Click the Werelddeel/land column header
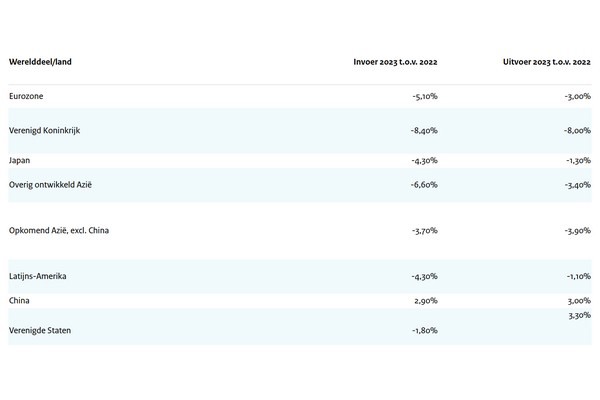This screenshot has height=400, width=600. 40,62
